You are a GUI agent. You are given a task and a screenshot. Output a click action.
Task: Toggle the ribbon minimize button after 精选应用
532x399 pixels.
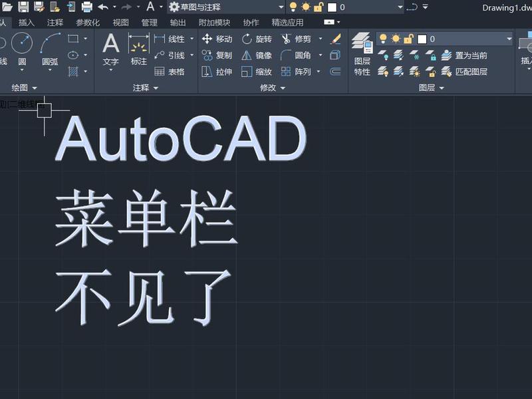point(329,22)
